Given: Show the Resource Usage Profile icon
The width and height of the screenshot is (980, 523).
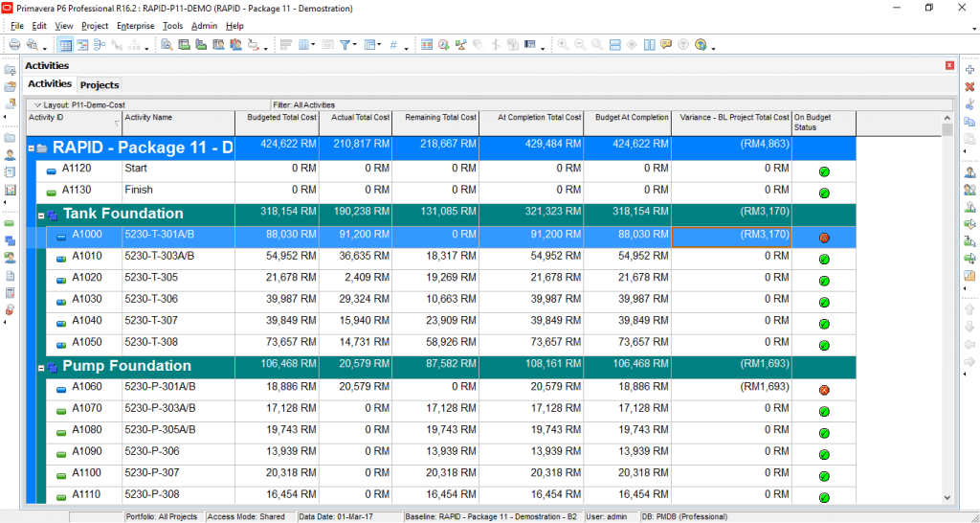Looking at the screenshot, I should [235, 44].
